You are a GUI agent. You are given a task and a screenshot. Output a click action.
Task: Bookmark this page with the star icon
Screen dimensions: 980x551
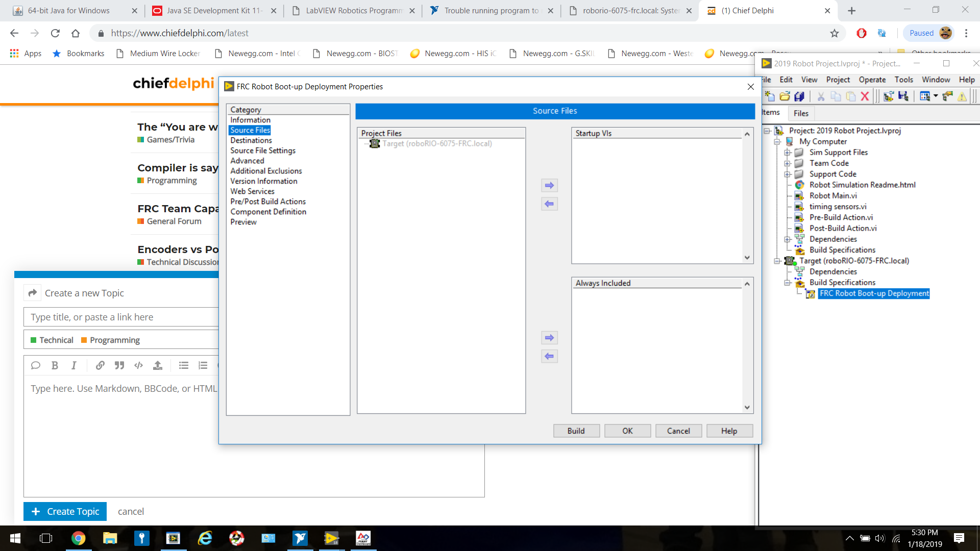point(835,33)
